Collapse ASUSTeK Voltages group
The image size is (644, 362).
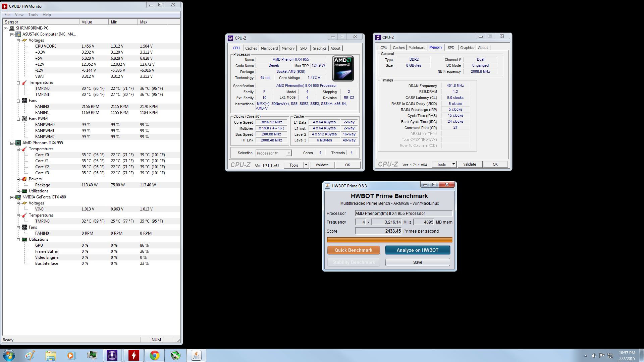[18, 41]
